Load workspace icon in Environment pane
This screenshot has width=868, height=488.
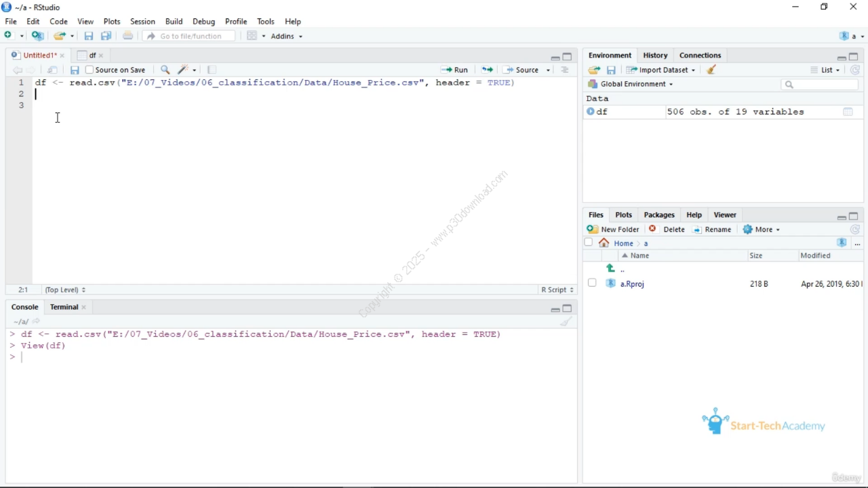coord(595,70)
